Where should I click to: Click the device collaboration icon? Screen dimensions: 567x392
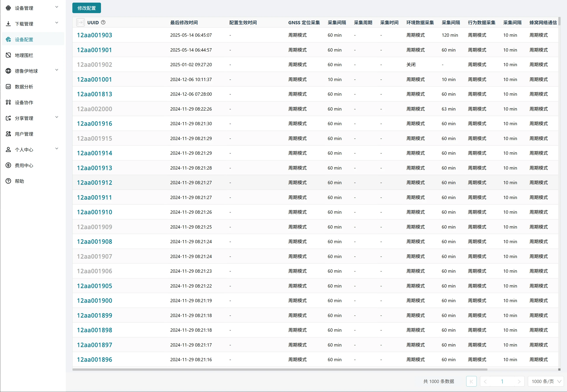click(8, 102)
